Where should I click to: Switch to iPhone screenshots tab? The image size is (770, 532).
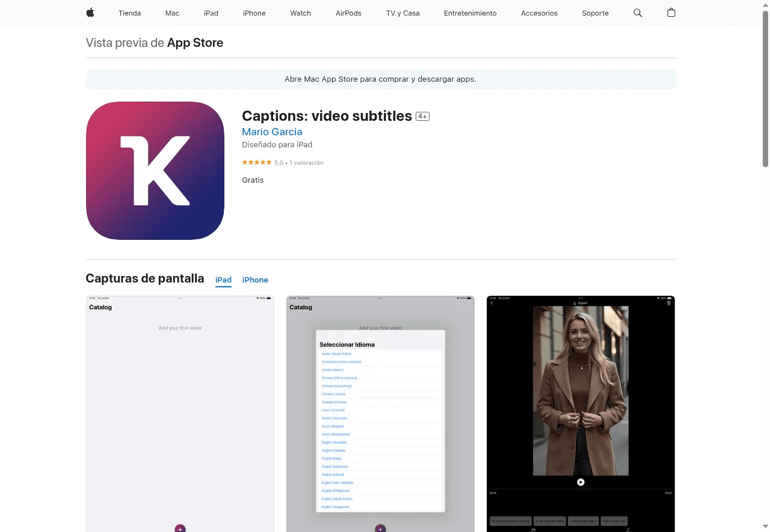[255, 280]
